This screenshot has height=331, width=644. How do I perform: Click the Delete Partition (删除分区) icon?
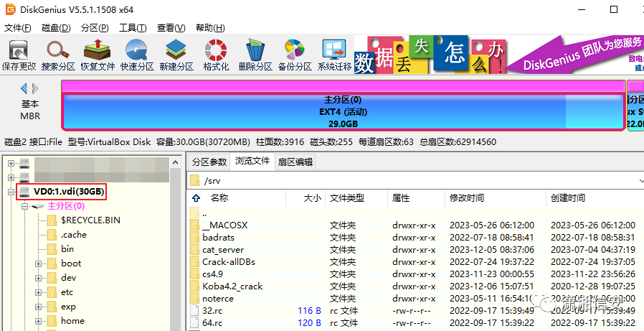255,55
